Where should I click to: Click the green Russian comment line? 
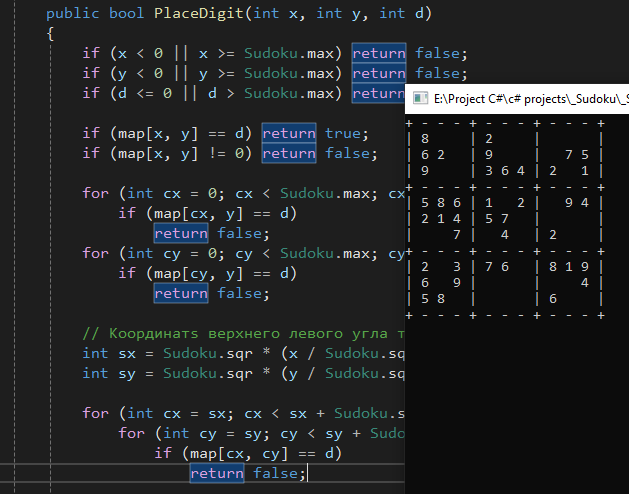coord(243,333)
